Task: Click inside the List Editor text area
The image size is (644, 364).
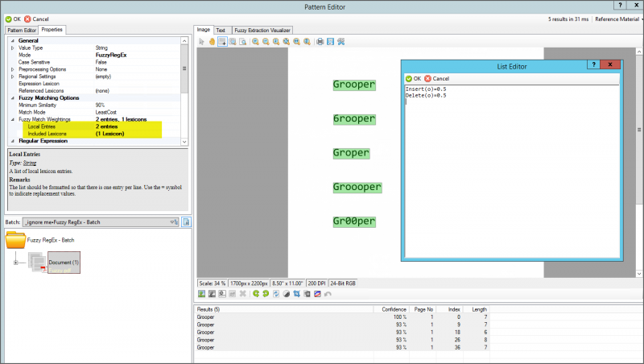Action: (512, 171)
